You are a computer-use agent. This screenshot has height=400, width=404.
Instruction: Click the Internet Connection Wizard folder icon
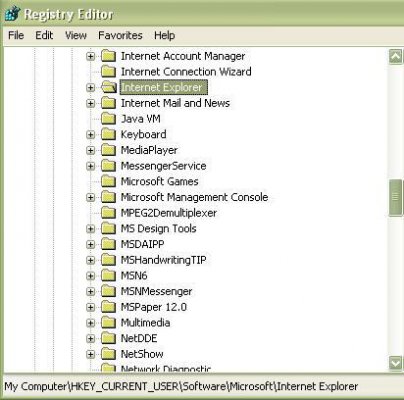tap(108, 72)
